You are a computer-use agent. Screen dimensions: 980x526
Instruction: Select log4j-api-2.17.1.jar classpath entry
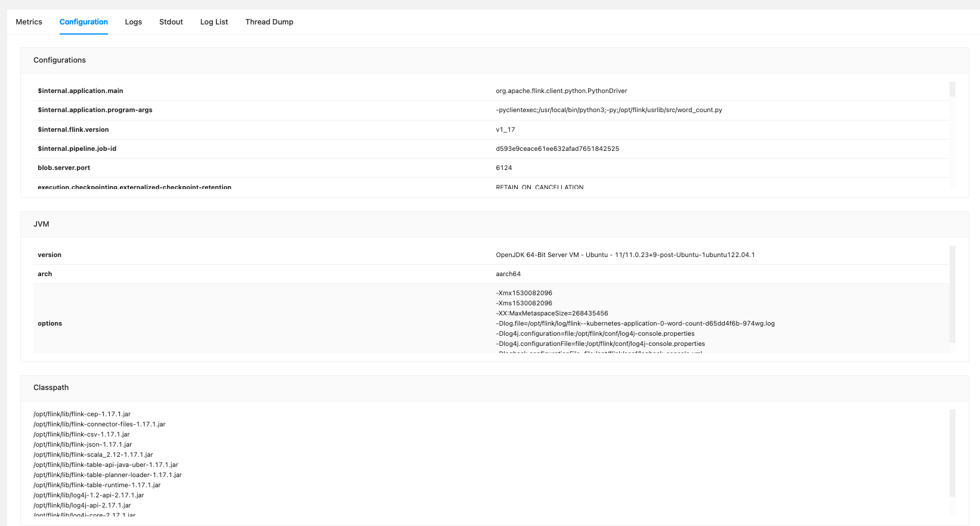point(82,505)
